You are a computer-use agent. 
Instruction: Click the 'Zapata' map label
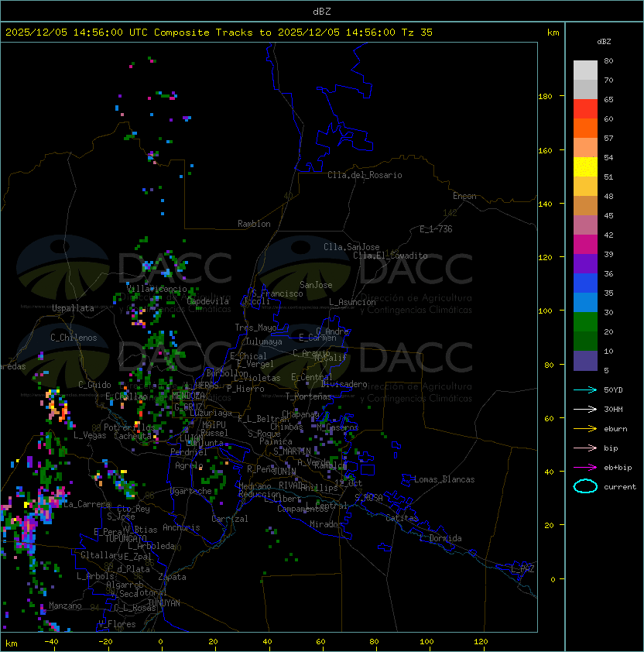click(x=172, y=577)
